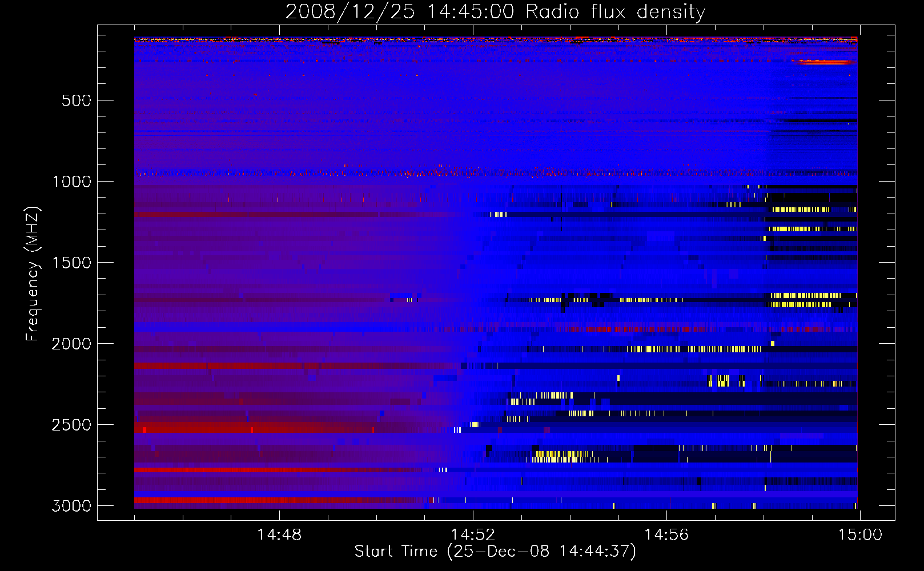Image resolution: width=924 pixels, height=571 pixels.
Task: Click the "Frequency (MHZ)" axis label
Action: [x=33, y=274]
